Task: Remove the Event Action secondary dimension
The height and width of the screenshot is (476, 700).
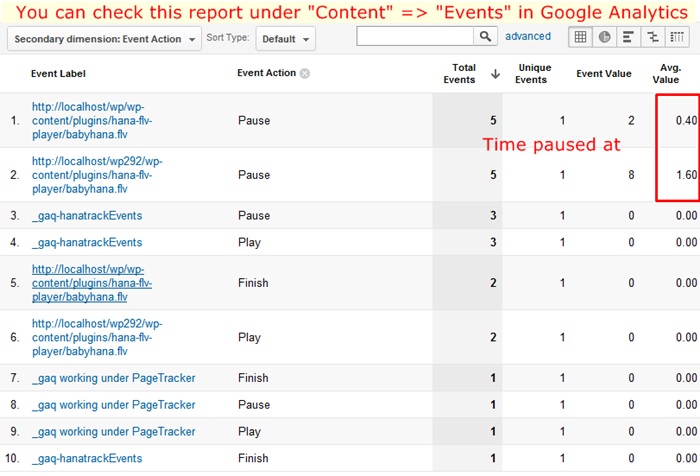Action: 305,74
